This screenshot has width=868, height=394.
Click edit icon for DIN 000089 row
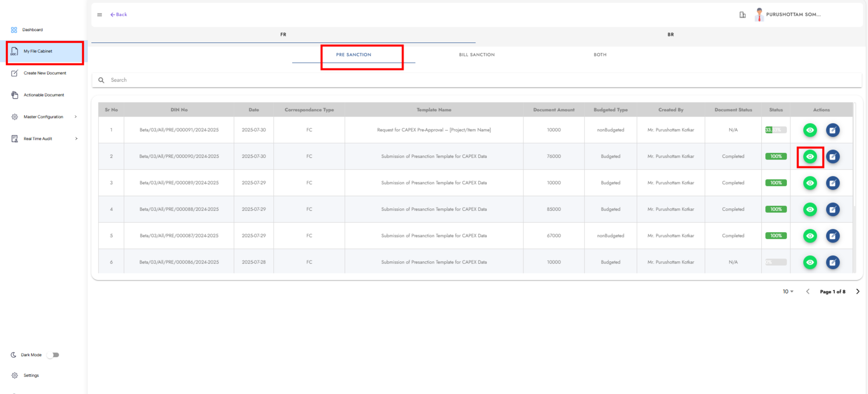(x=832, y=183)
